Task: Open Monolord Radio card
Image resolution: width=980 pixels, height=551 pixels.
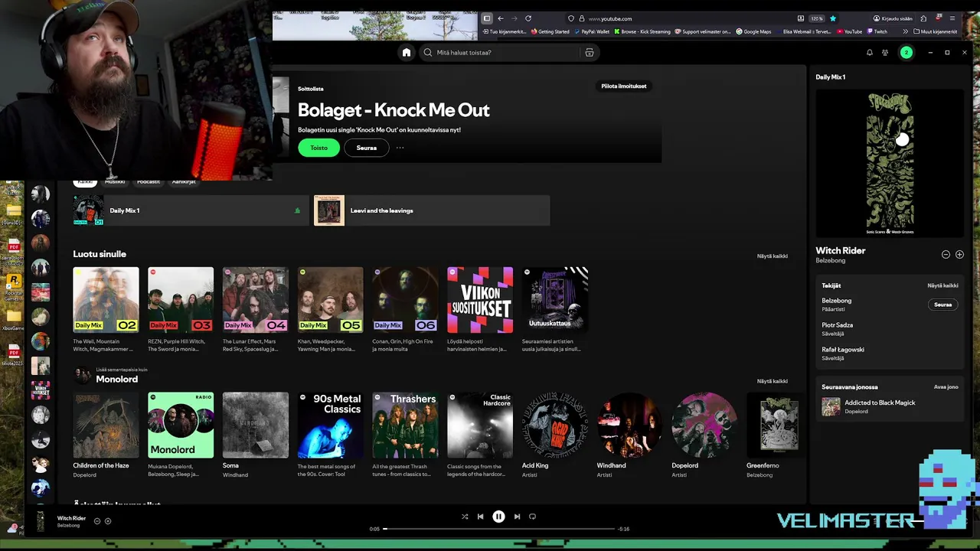Action: (181, 435)
